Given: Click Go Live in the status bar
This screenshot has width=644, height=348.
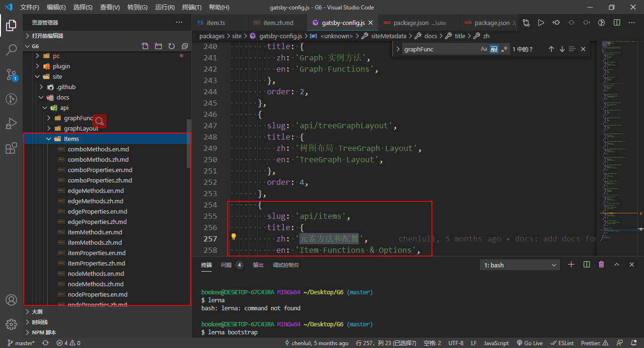Looking at the screenshot, I should pos(530,343).
